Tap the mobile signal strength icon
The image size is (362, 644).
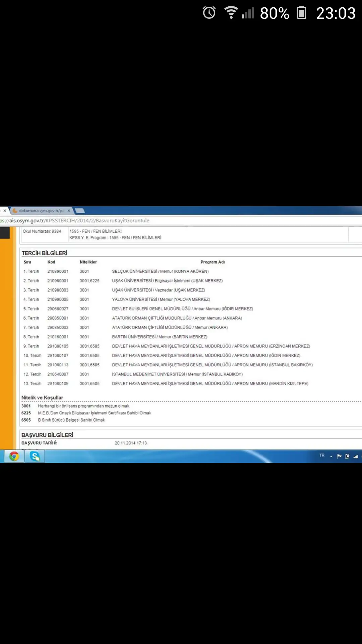coord(248,13)
